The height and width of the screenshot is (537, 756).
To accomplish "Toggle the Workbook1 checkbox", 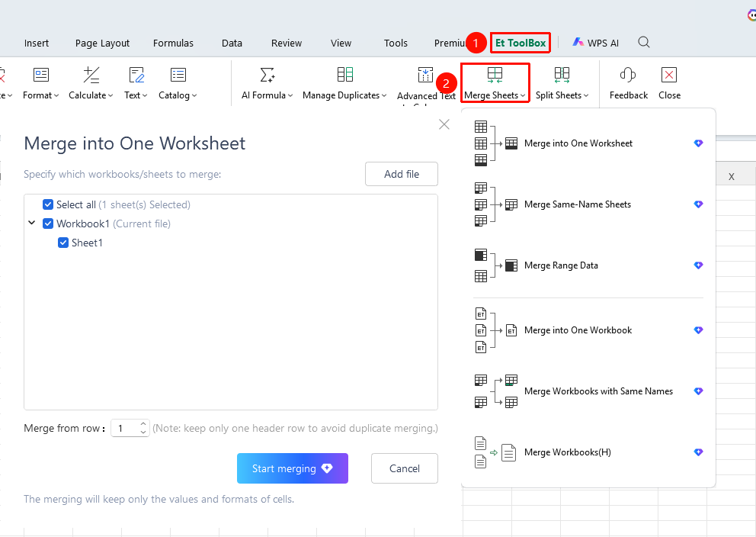I will [x=48, y=223].
